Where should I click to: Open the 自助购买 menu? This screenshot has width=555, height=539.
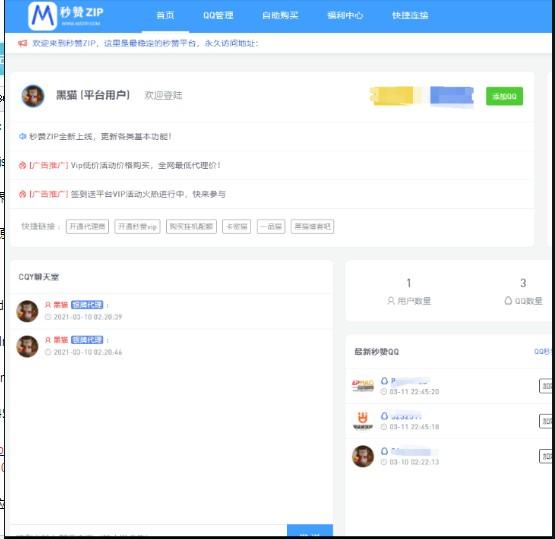pos(280,15)
